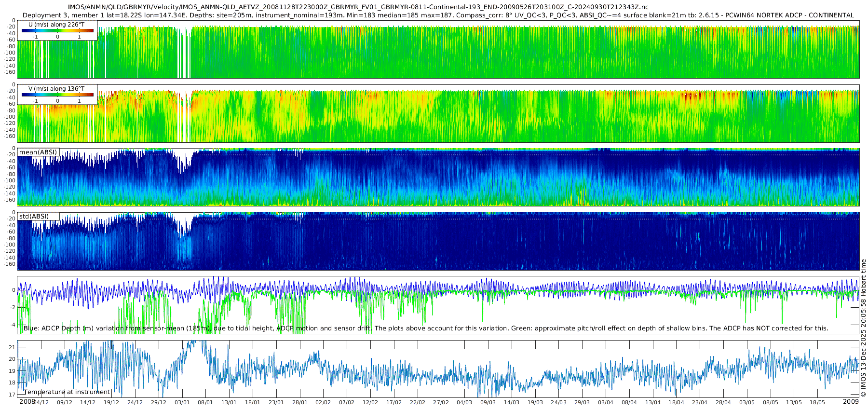Click the 21 tick on temperature axis
The image size is (868, 410).
(13, 347)
